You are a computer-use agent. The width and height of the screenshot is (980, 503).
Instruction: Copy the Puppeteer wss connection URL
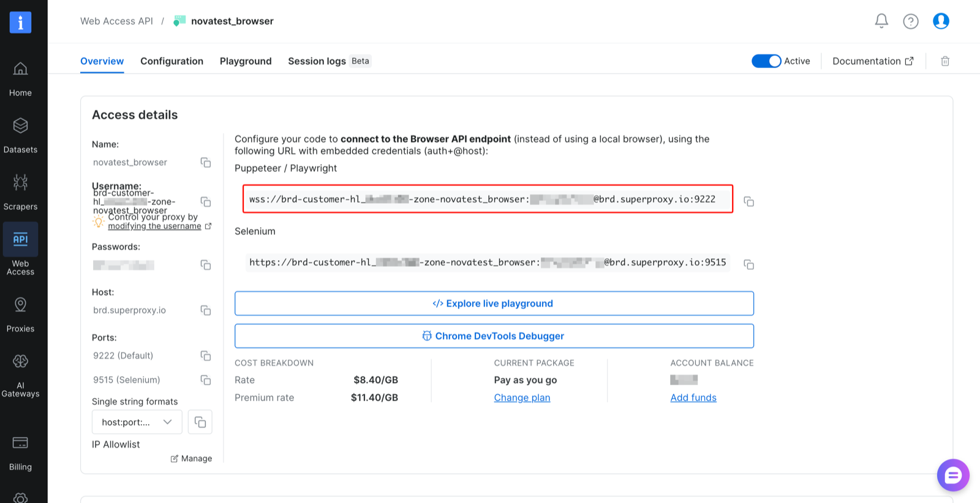[x=748, y=201]
